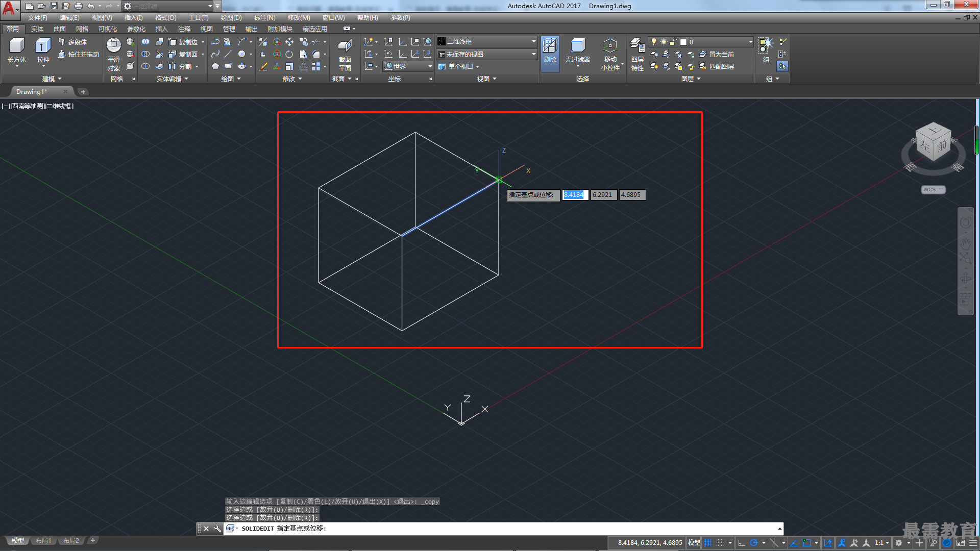Open Layer Properties (图层特性) manager
The image size is (980, 551).
tap(638, 54)
